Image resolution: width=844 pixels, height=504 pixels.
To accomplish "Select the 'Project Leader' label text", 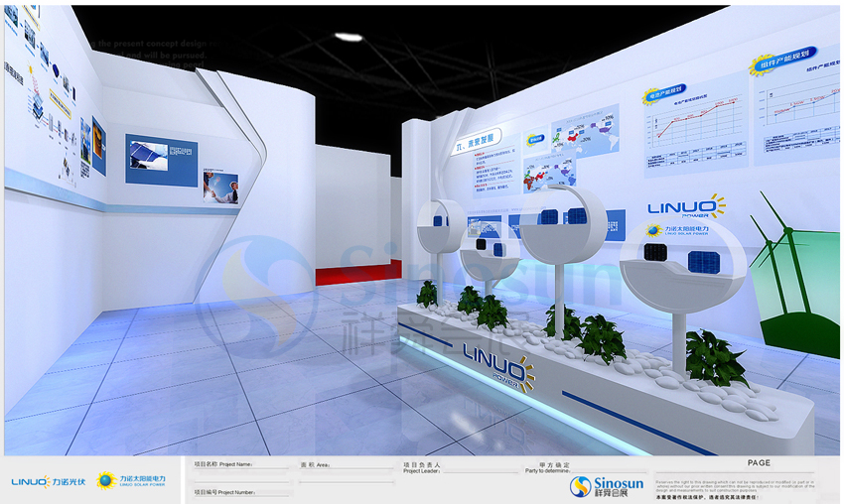I will (421, 471).
